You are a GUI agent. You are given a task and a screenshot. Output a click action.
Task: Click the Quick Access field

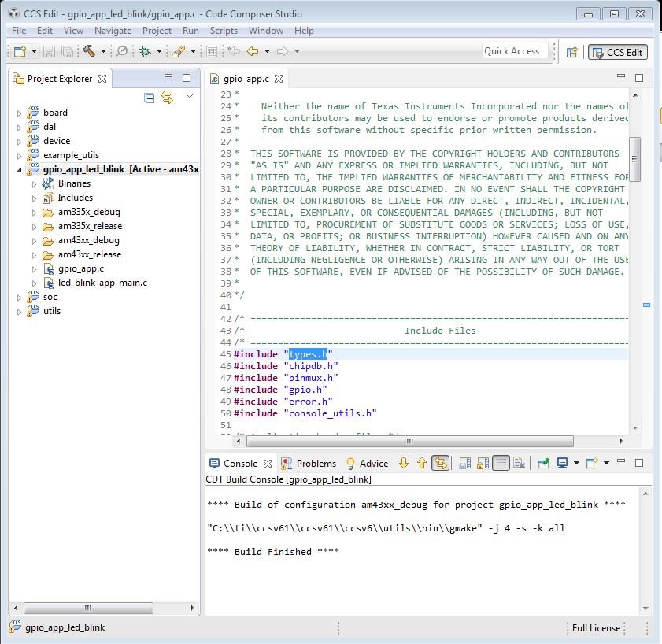515,51
